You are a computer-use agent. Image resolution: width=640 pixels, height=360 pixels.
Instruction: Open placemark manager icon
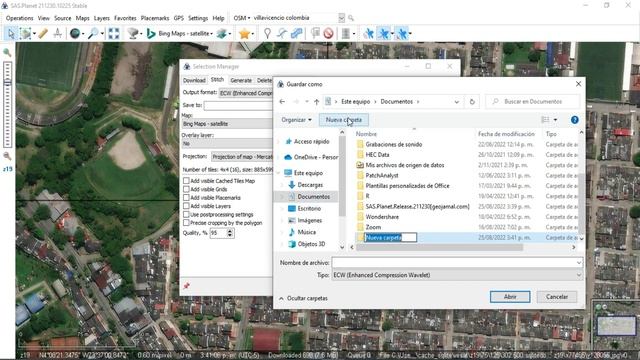point(315,33)
